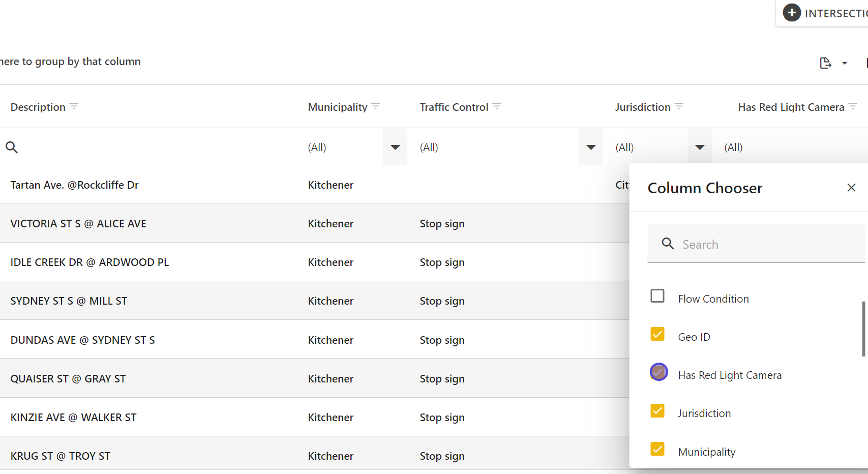Expand the Jurisdiction filter dropdown
This screenshot has height=474, width=868.
tap(700, 147)
